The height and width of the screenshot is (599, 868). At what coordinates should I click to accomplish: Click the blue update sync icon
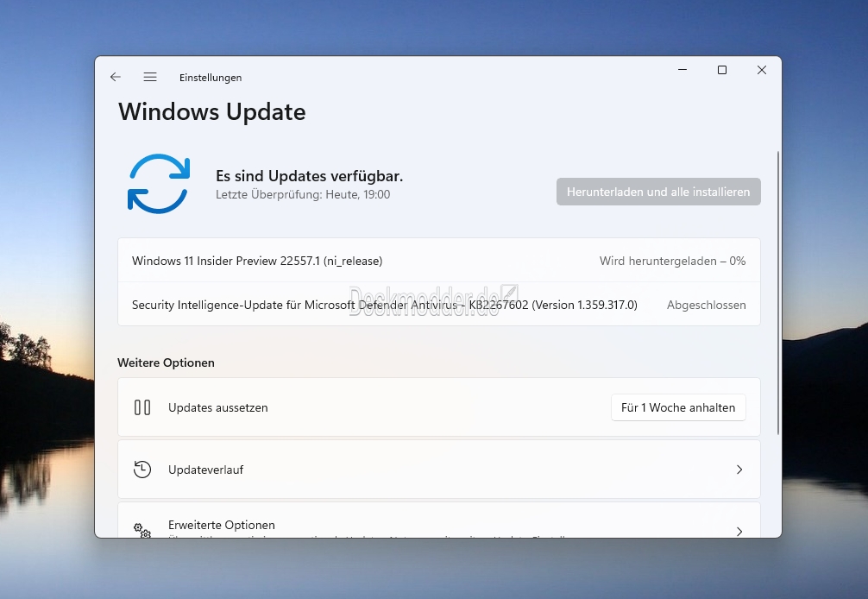pyautogui.click(x=159, y=184)
